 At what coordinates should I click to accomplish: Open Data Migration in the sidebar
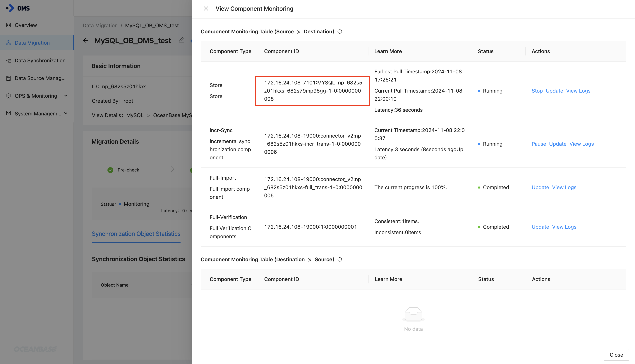click(x=32, y=43)
